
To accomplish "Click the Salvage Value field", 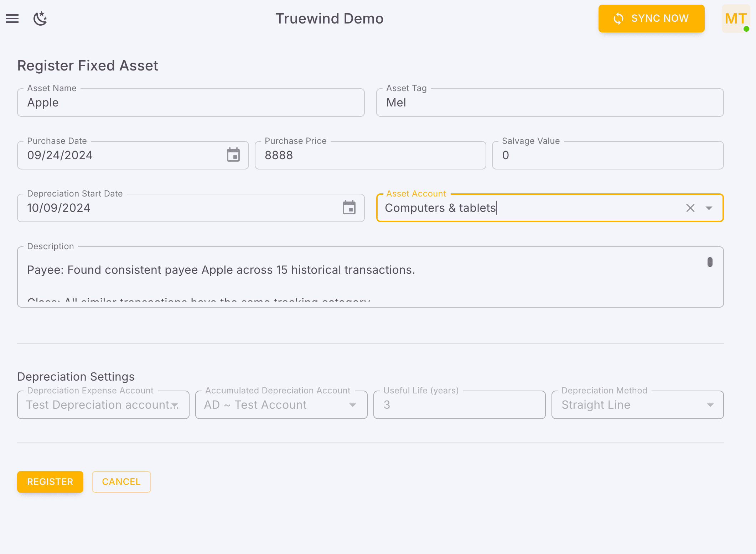I will click(x=607, y=155).
